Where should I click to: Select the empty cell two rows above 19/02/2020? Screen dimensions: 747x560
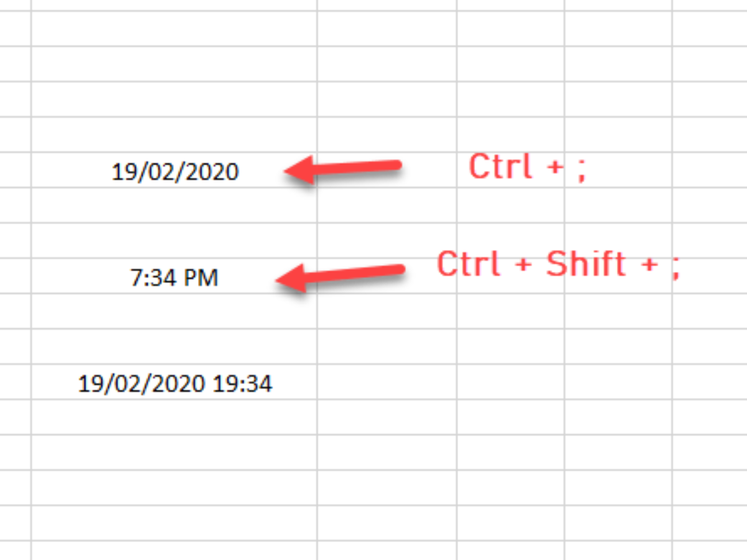point(174,99)
